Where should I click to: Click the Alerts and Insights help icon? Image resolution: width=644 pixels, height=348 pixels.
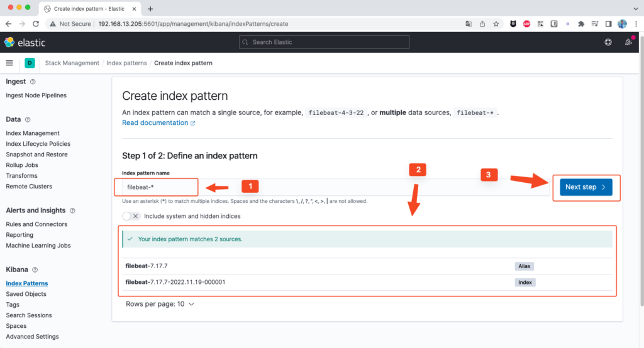point(72,210)
